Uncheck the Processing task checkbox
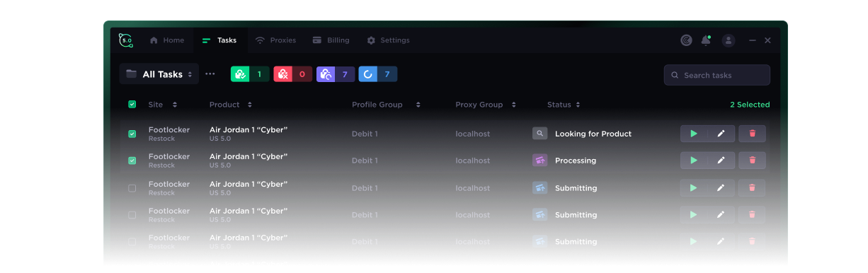 point(132,161)
